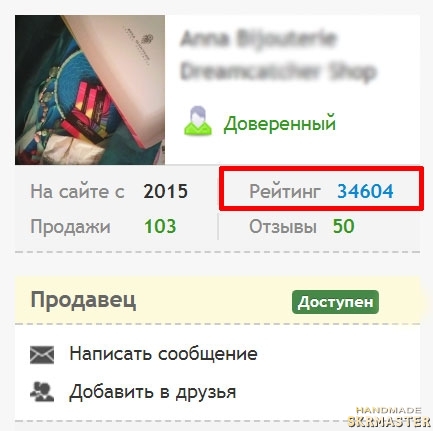Open the sales count 103
Image resolution: width=433 pixels, height=431 pixels.
160,226
